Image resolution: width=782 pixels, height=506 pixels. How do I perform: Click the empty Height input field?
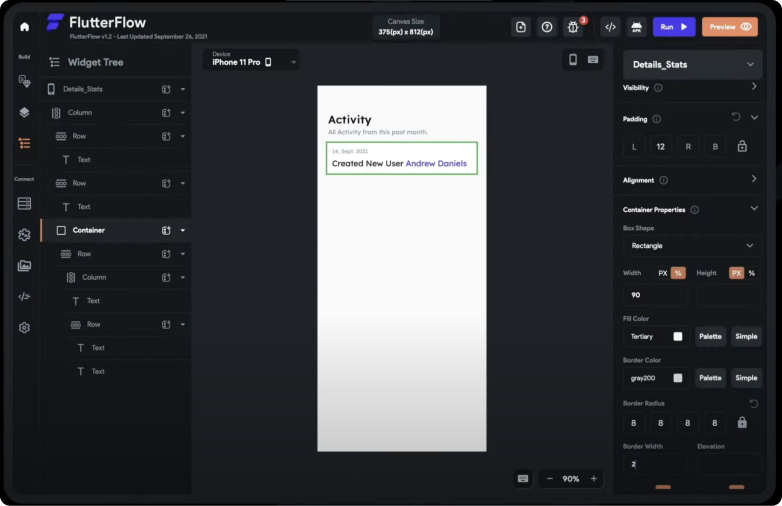point(729,295)
